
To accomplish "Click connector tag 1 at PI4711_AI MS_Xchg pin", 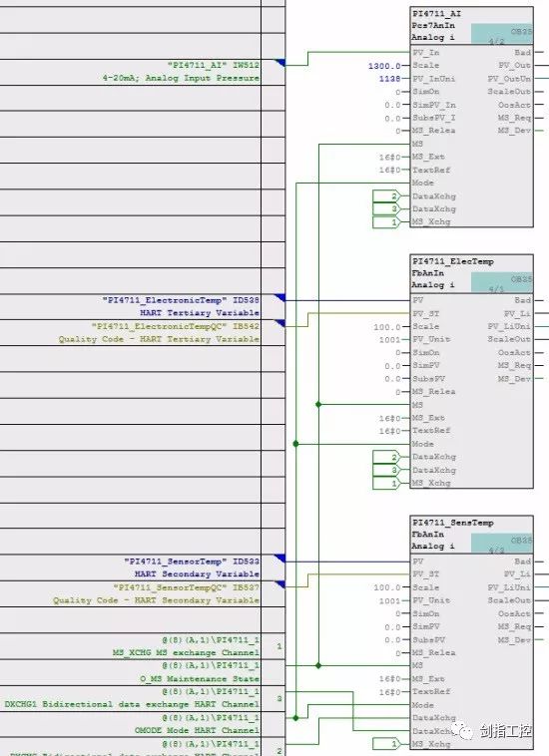I will 386,222.
